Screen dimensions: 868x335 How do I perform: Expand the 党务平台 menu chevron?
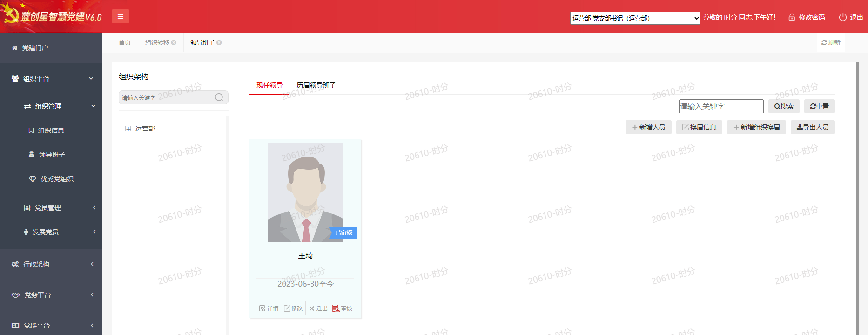click(x=92, y=295)
